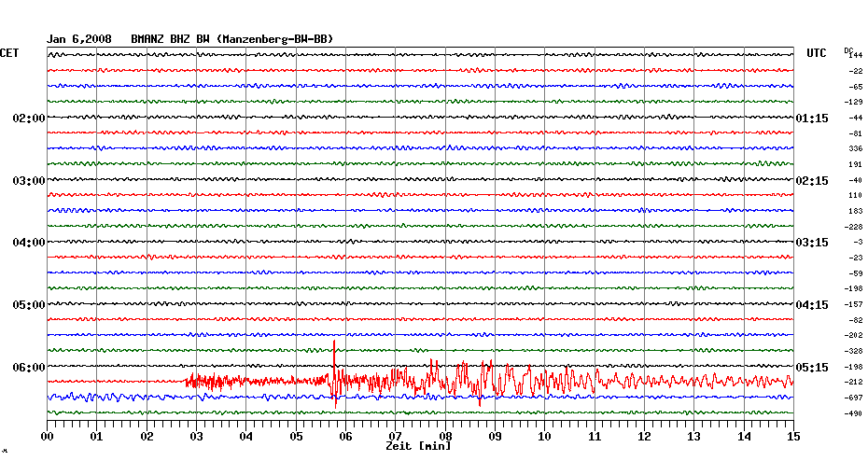Select DC offset value '336'

click(856, 149)
